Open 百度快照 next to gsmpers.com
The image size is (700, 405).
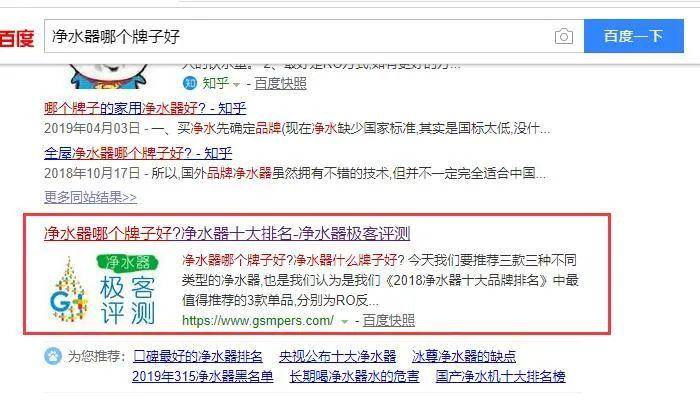388,321
